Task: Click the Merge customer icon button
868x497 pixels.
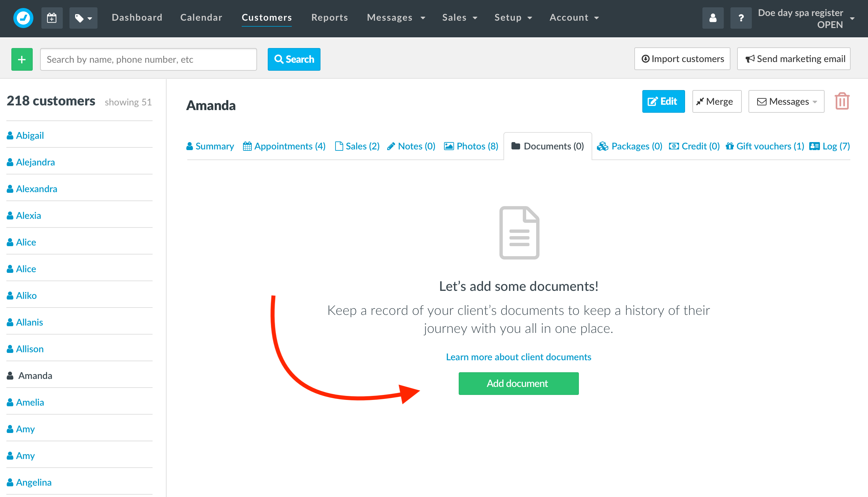Action: pyautogui.click(x=715, y=101)
